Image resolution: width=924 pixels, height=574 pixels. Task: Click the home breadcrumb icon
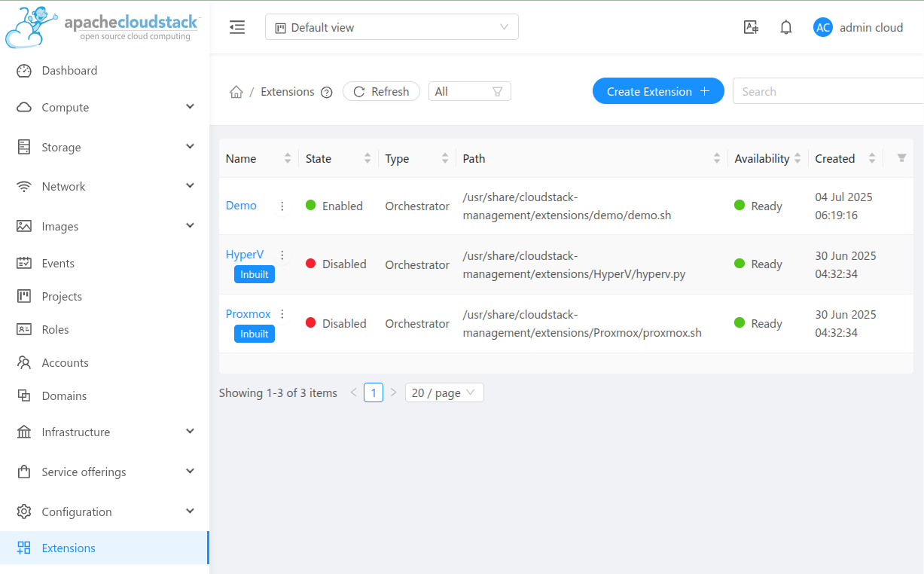236,92
